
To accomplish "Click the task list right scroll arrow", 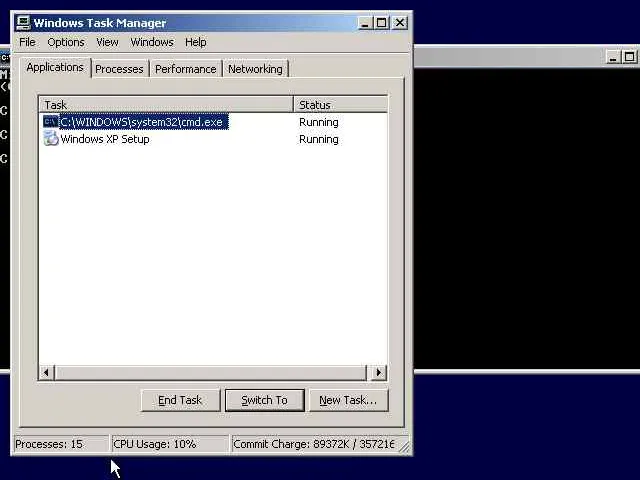I will (x=378, y=372).
